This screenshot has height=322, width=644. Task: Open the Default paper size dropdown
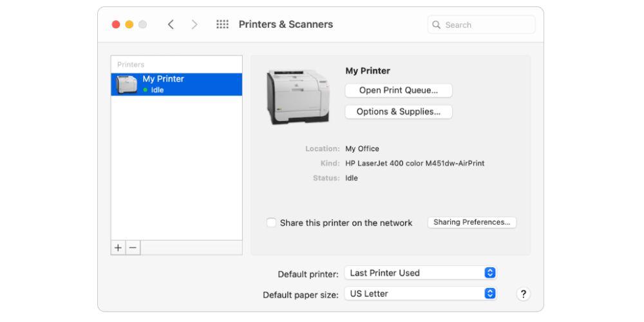pyautogui.click(x=421, y=294)
